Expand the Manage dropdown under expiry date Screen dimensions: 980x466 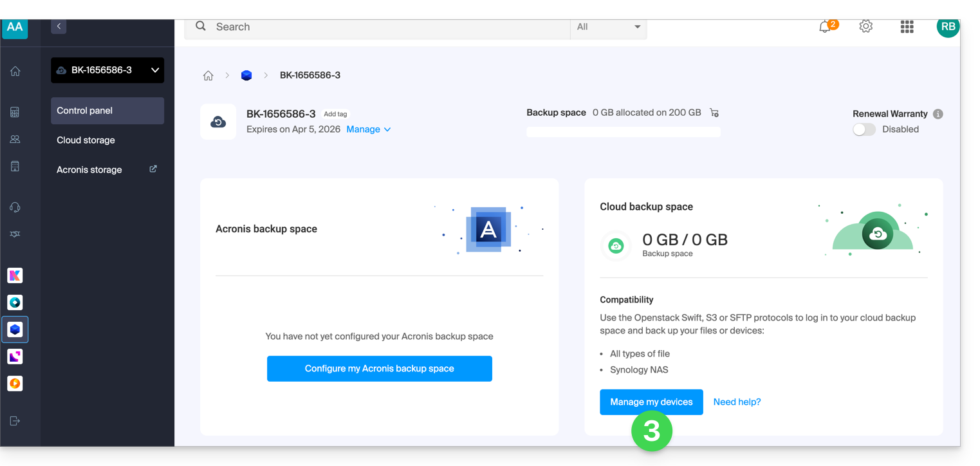click(368, 129)
